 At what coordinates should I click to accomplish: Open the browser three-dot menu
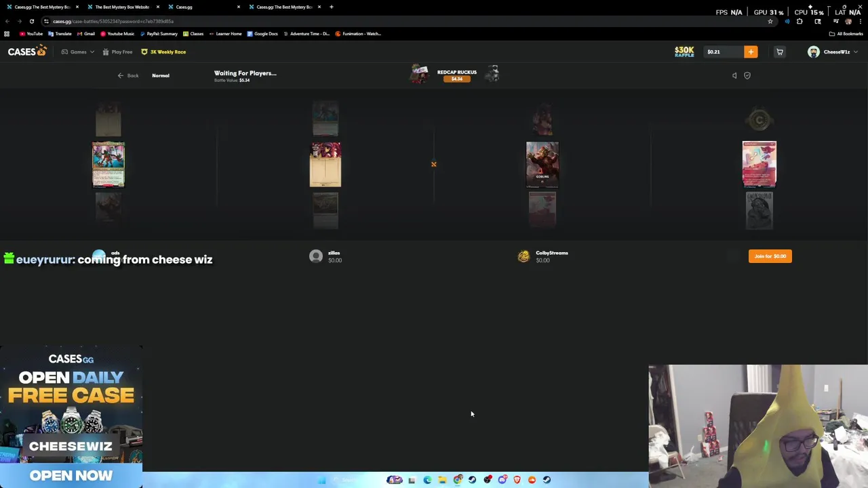pos(861,22)
